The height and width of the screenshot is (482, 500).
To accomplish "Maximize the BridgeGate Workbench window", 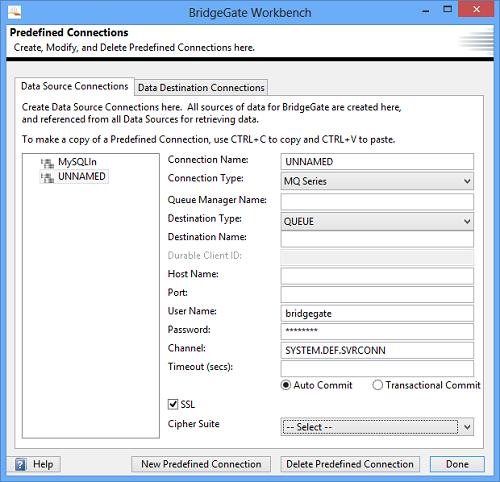I will pyautogui.click(x=447, y=9).
